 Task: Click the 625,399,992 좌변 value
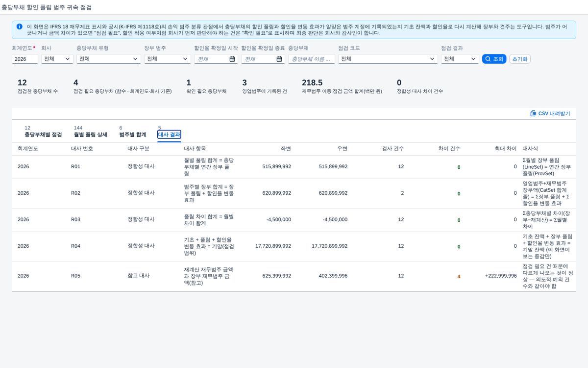tap(277, 276)
